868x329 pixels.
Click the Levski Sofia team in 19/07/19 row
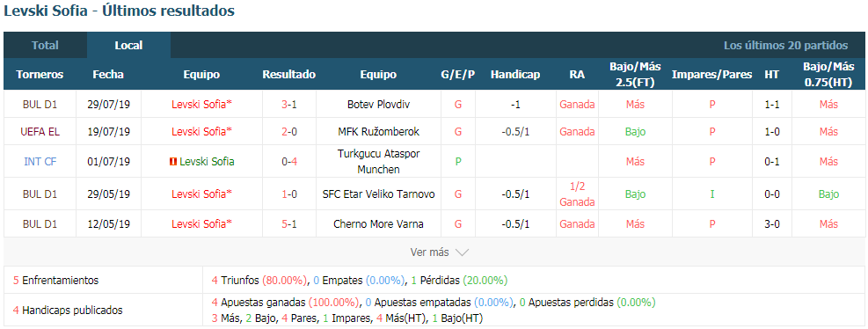tap(201, 132)
